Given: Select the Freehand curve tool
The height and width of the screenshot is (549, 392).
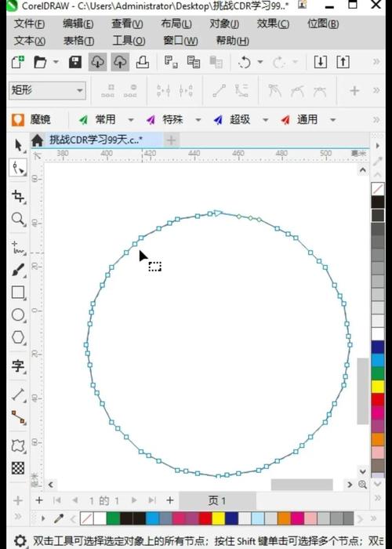Looking at the screenshot, I should pyautogui.click(x=18, y=247).
